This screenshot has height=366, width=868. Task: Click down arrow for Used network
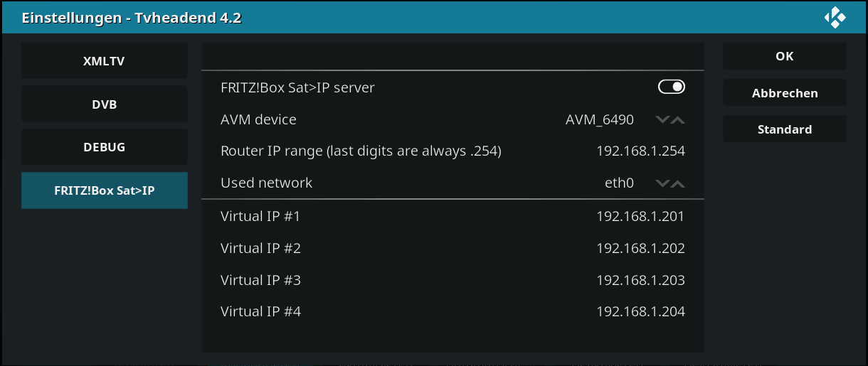pyautogui.click(x=662, y=183)
